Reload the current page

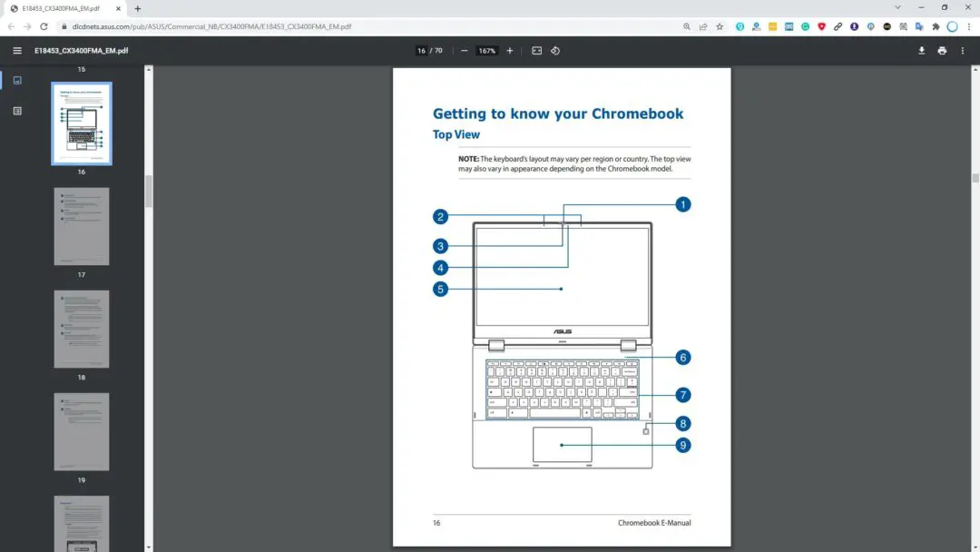[44, 27]
